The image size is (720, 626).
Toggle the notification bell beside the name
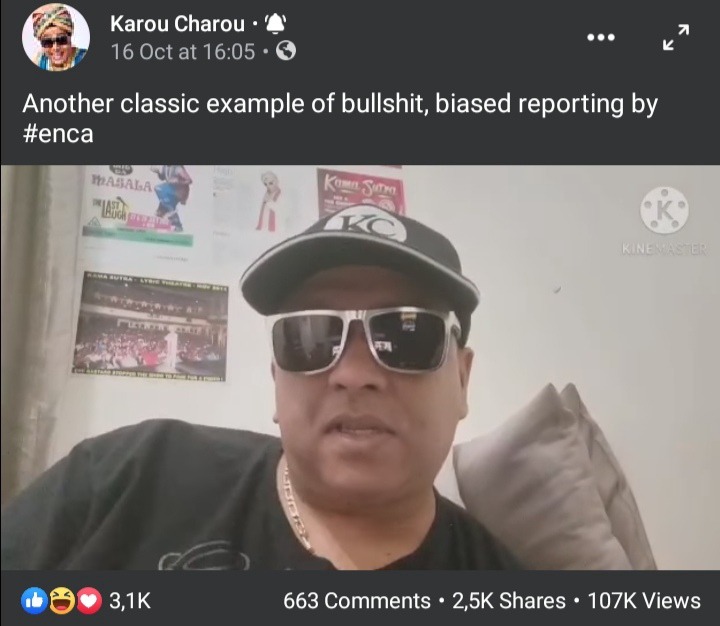pyautogui.click(x=276, y=23)
